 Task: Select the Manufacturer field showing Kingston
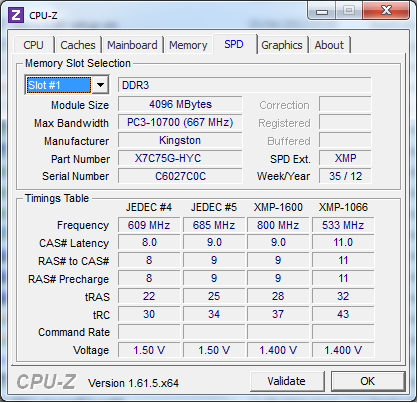tap(180, 140)
